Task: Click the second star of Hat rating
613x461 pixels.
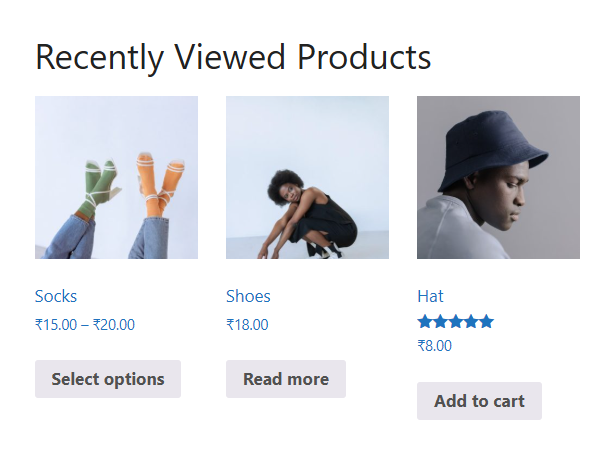Action: [440, 322]
